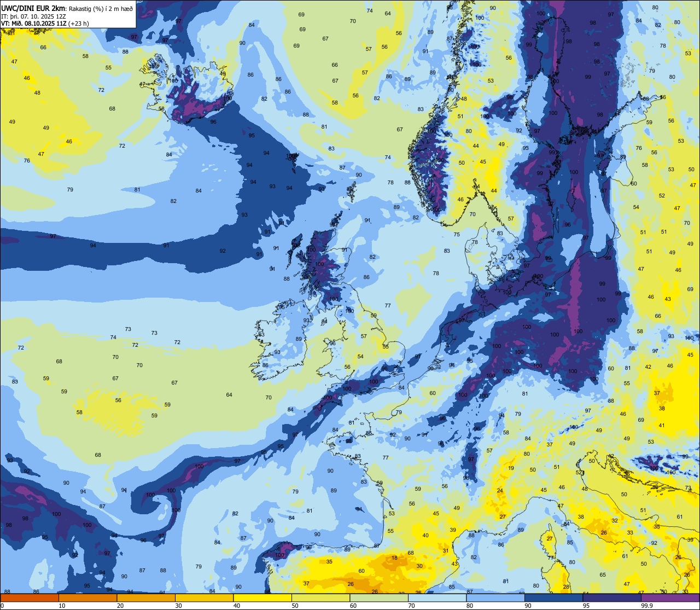Click the legend scale label 30
This screenshot has width=700, height=610.
[178, 606]
